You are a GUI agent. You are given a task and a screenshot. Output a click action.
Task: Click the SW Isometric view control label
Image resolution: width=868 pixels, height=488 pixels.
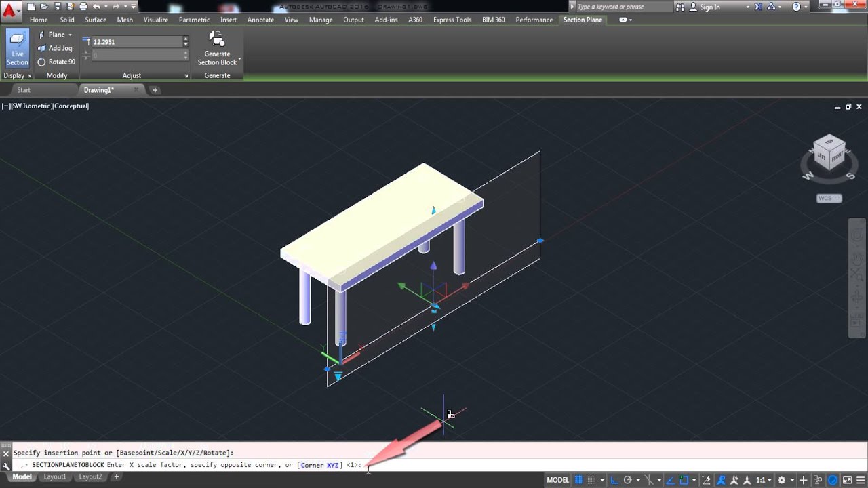[x=31, y=106]
